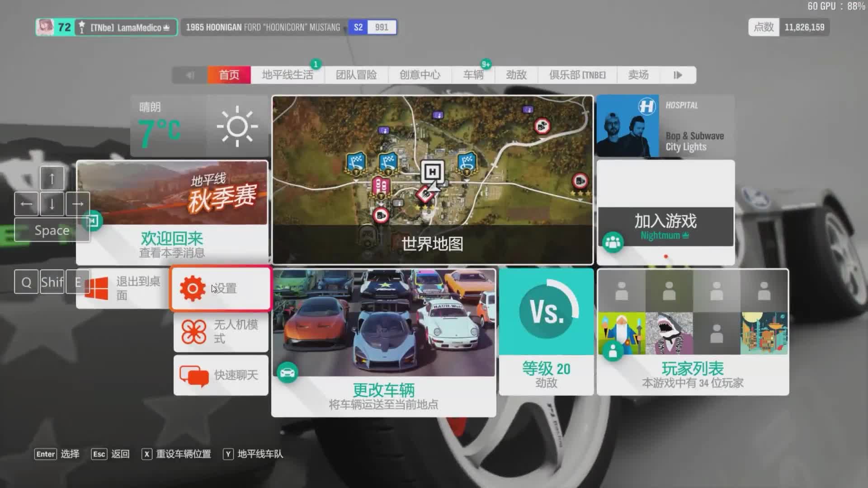This screenshot has width=868, height=488.
Task: Click the Hospital radio station tile
Action: click(665, 127)
